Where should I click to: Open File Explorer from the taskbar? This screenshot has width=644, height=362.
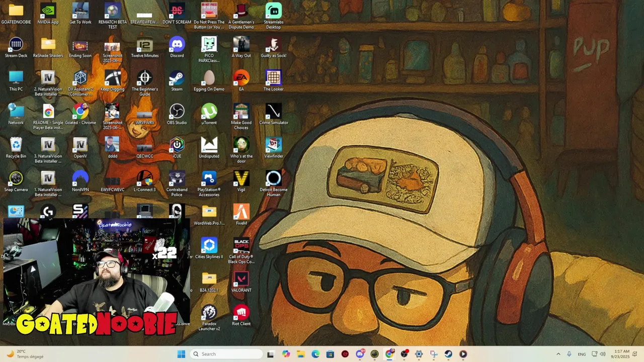tap(300, 354)
